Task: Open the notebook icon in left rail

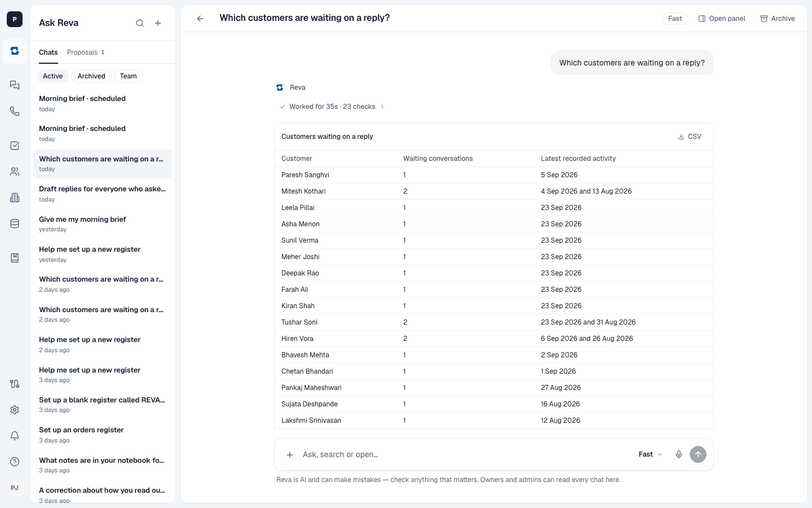Action: pos(15,258)
